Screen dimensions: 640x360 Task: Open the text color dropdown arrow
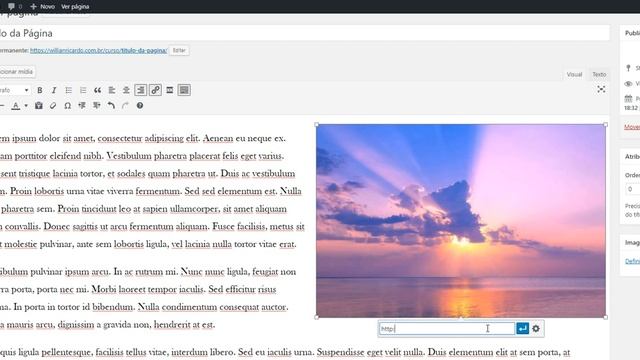pyautogui.click(x=26, y=106)
